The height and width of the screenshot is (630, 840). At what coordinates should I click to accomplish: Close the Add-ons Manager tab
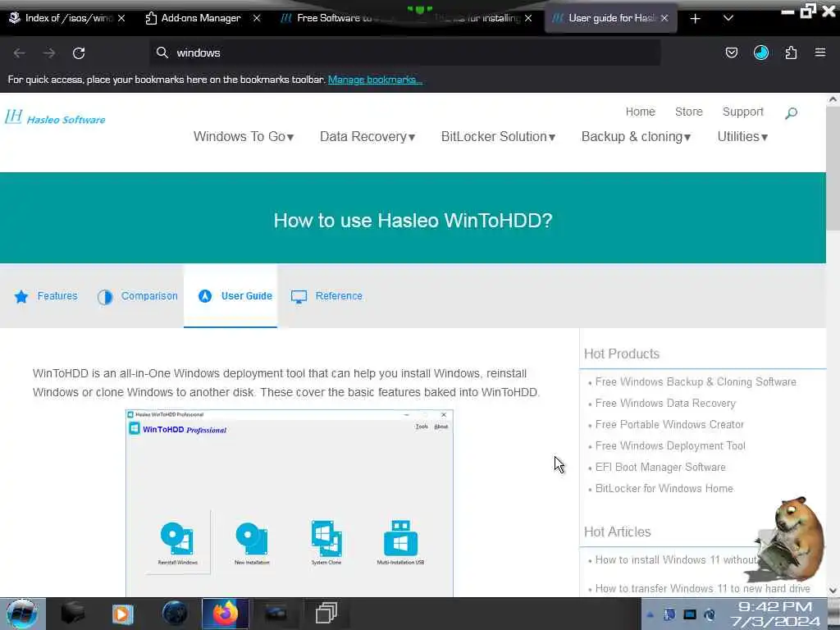257,18
